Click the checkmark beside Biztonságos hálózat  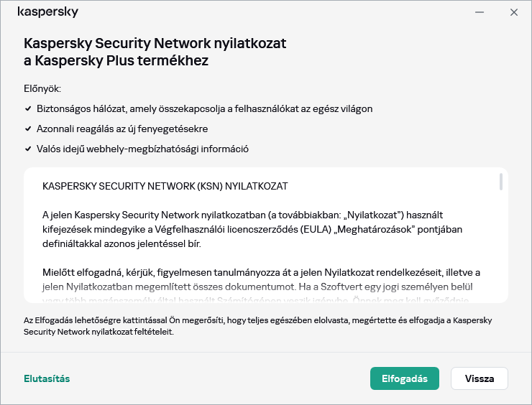click(x=27, y=109)
